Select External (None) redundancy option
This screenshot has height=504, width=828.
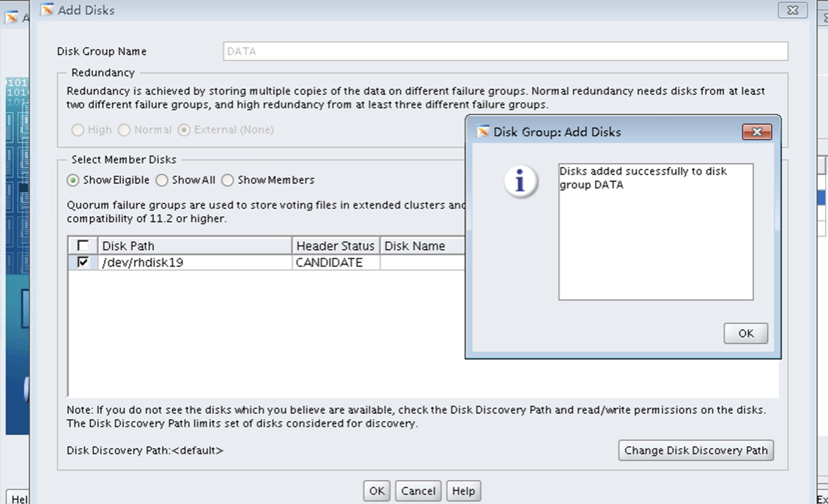184,130
